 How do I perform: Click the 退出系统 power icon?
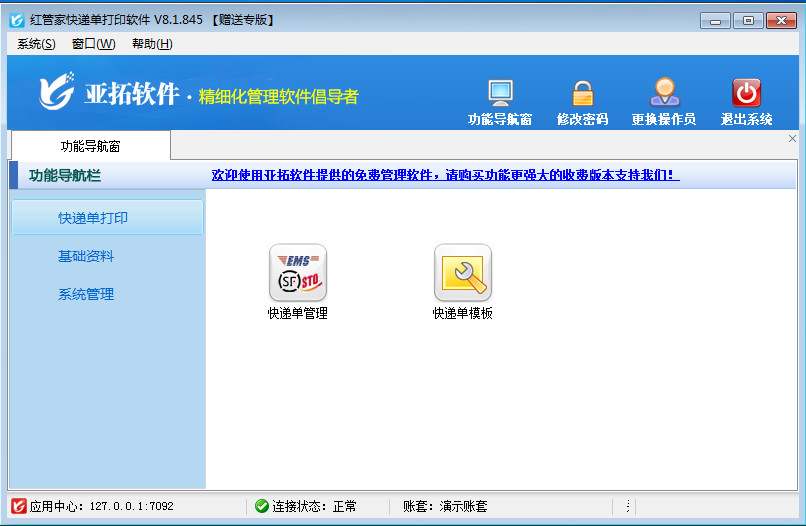click(746, 93)
